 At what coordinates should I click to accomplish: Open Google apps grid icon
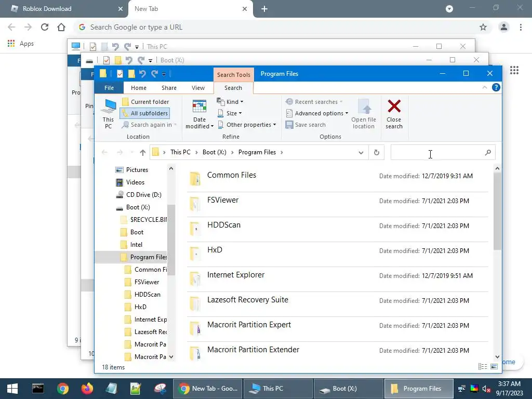tap(514, 70)
